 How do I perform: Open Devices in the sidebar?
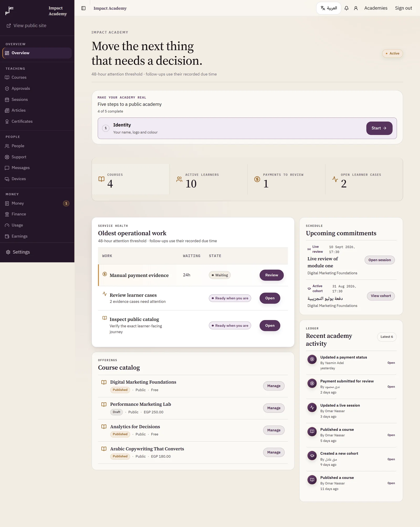[x=37, y=179]
